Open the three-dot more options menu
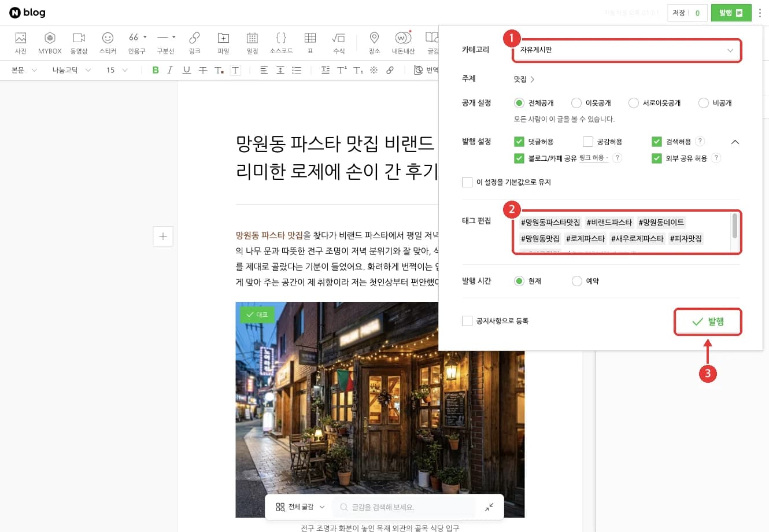Image resolution: width=769 pixels, height=532 pixels. click(760, 13)
